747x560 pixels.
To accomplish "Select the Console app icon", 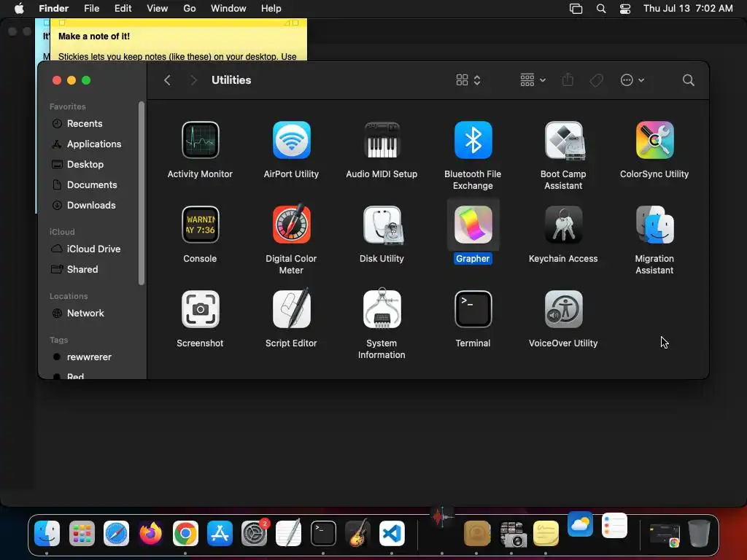I will pos(200,225).
